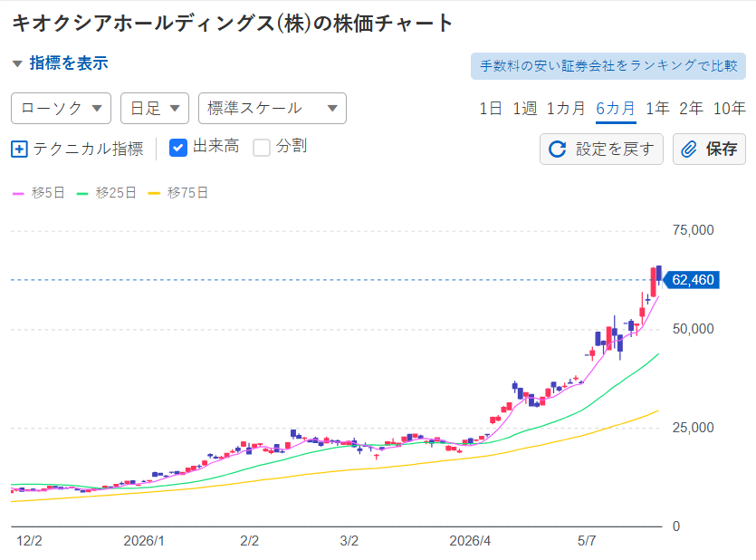Switch to the 1年 period tab

point(657,109)
